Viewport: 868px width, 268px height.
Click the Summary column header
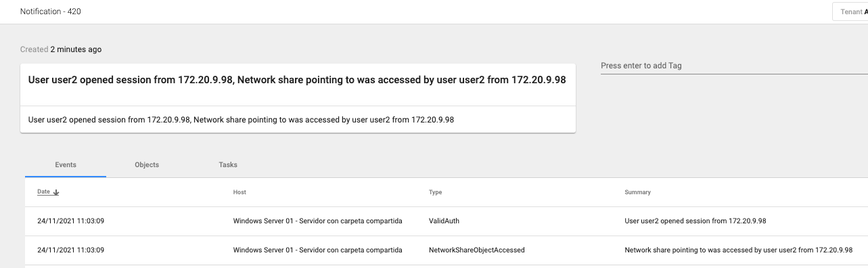(x=637, y=192)
